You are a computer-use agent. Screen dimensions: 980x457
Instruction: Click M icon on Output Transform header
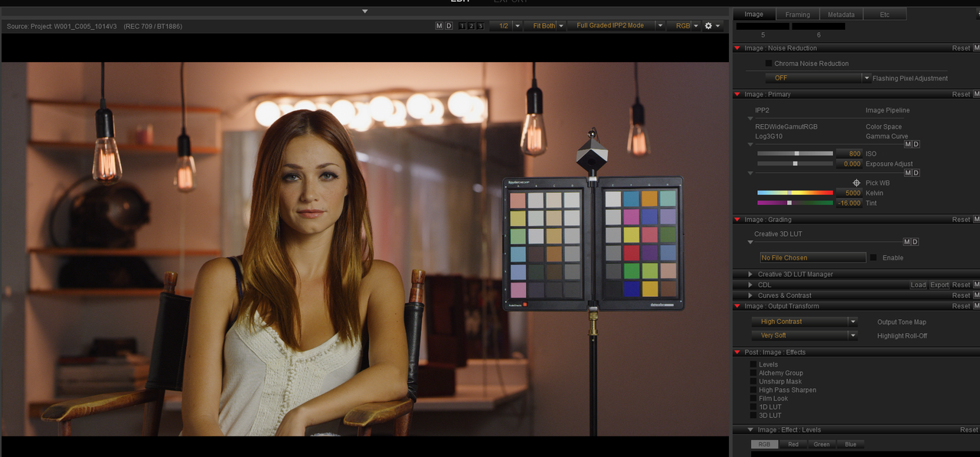[x=976, y=306]
